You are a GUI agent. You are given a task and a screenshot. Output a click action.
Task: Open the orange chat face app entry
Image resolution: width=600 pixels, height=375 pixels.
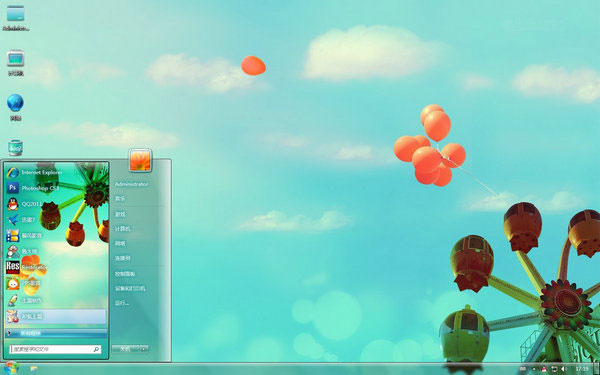pyautogui.click(x=56, y=284)
